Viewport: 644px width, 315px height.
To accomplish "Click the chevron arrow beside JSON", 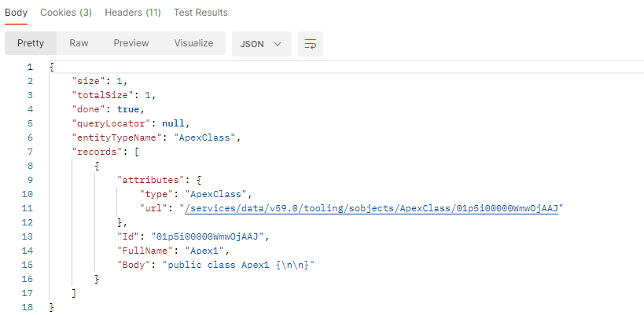I will tap(278, 44).
